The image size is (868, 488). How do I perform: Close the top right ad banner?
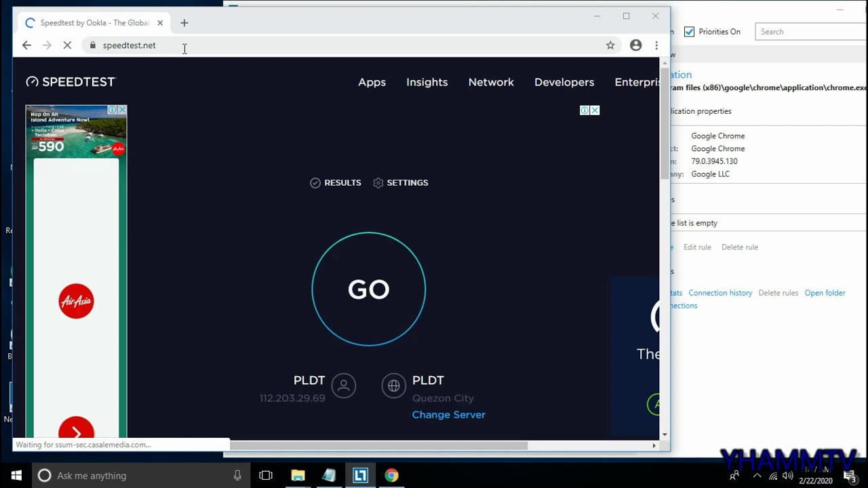point(595,110)
